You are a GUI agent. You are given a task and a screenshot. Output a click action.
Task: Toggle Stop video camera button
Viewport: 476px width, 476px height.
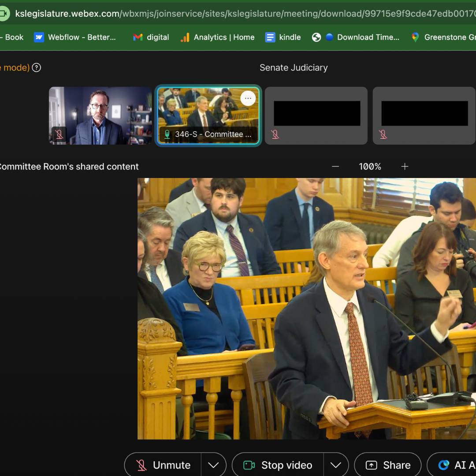(278, 465)
